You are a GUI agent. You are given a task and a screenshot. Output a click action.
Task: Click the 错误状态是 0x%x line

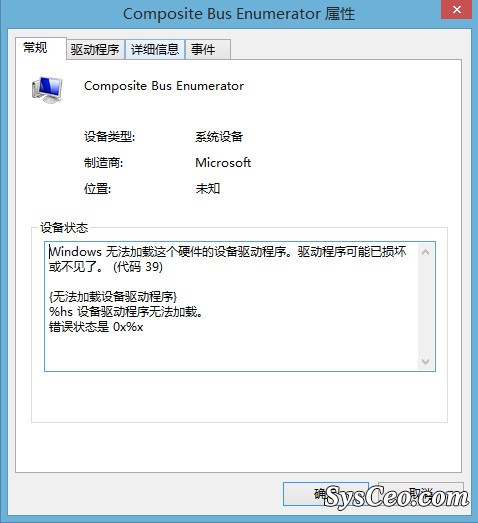[96, 327]
